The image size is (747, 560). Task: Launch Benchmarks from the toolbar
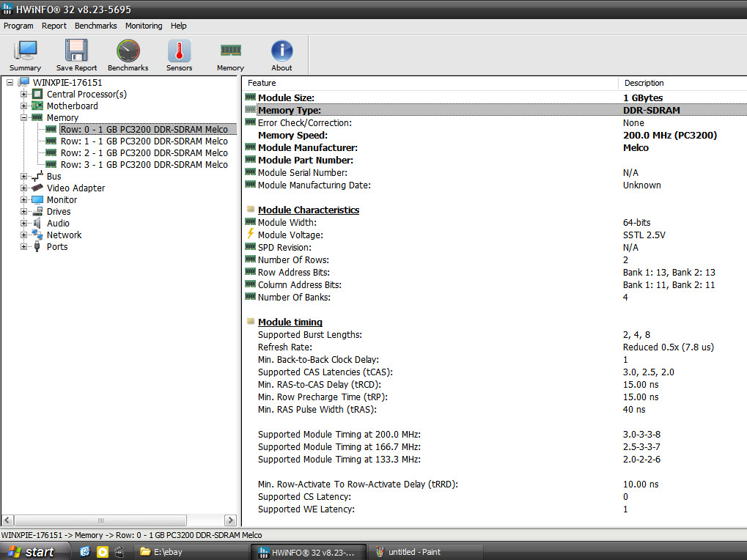(x=128, y=55)
